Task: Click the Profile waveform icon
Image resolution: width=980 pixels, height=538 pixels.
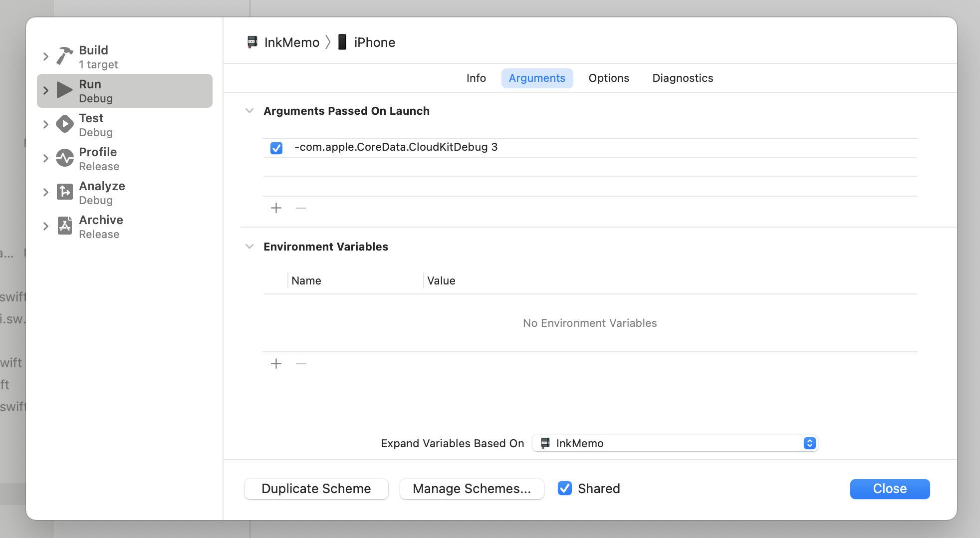Action: click(64, 158)
